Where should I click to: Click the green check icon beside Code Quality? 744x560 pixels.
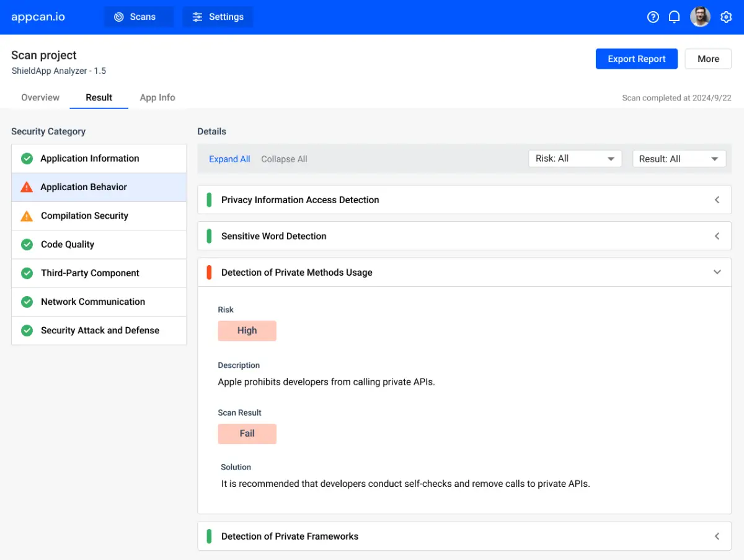(27, 245)
